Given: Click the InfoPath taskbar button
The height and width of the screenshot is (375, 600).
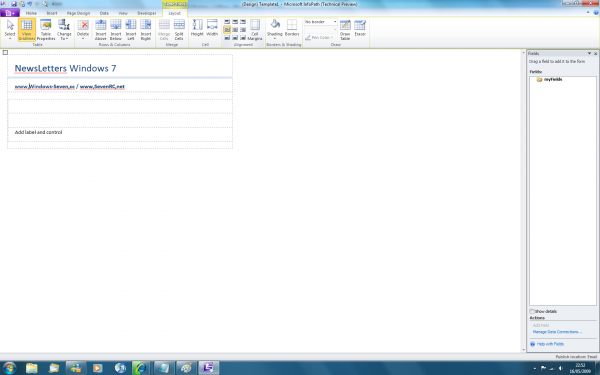Looking at the screenshot, I should [x=209, y=368].
